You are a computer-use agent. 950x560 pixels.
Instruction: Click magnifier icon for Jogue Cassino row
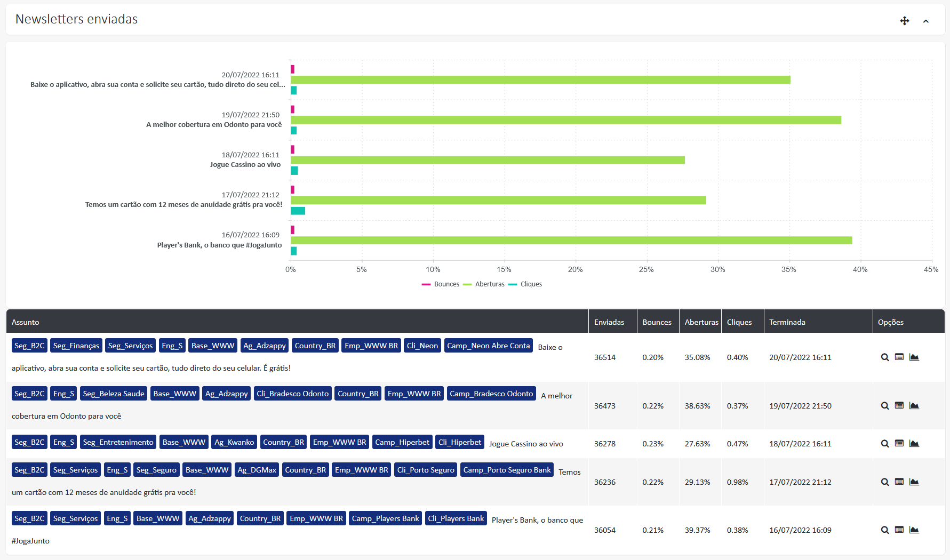click(884, 444)
